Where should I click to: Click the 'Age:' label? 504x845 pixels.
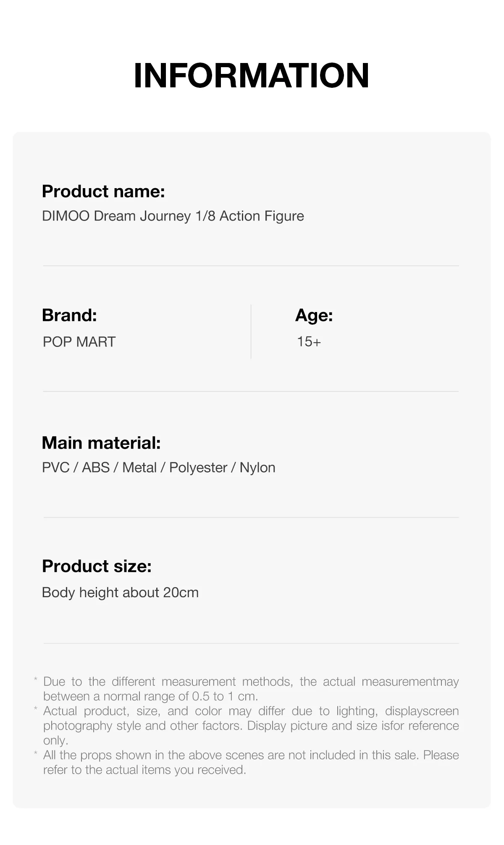(x=314, y=315)
